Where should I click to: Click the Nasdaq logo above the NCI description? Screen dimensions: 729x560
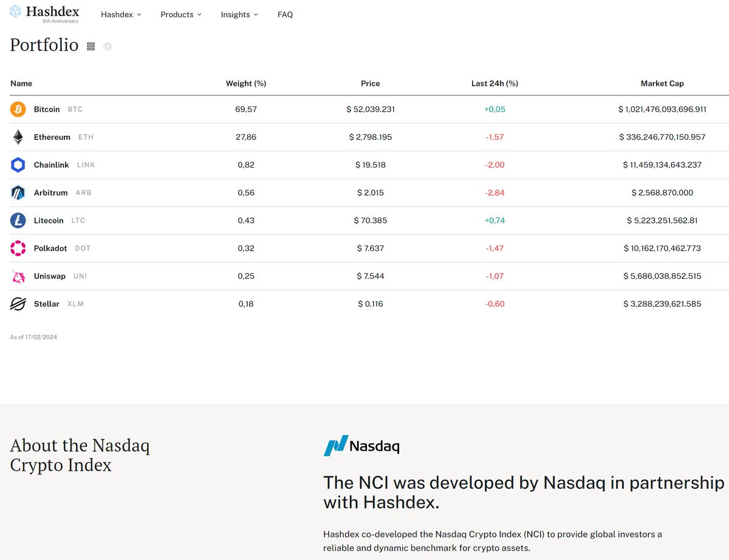tap(361, 446)
